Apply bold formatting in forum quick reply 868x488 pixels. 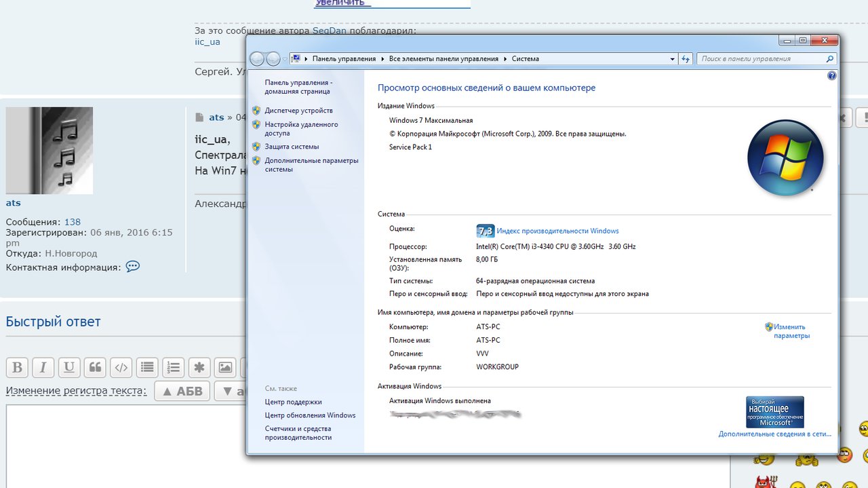click(x=17, y=368)
